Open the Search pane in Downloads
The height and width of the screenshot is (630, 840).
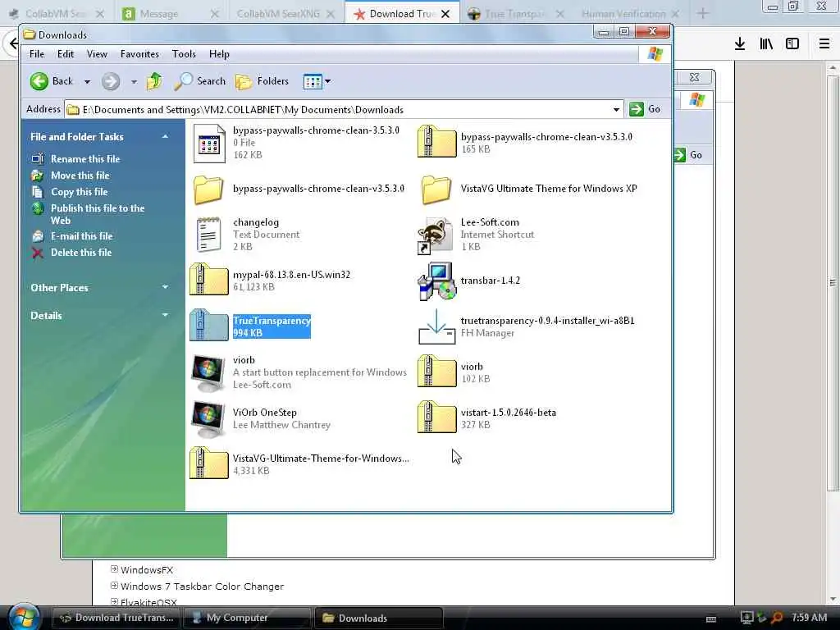(x=200, y=81)
